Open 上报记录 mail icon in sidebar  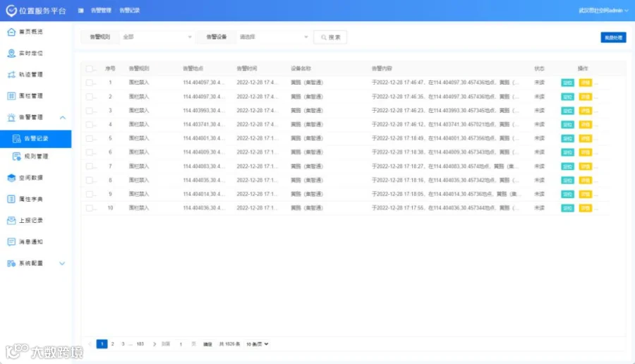[11, 220]
